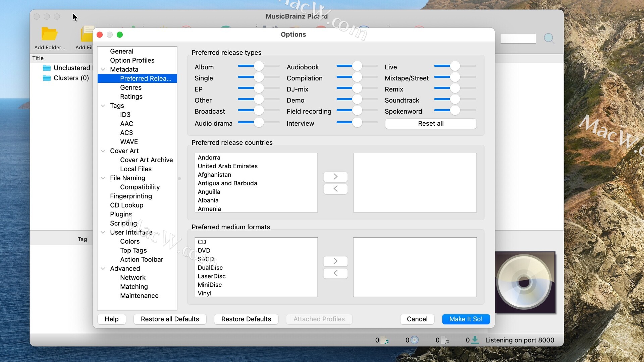Select the Ratings options page

pyautogui.click(x=131, y=97)
